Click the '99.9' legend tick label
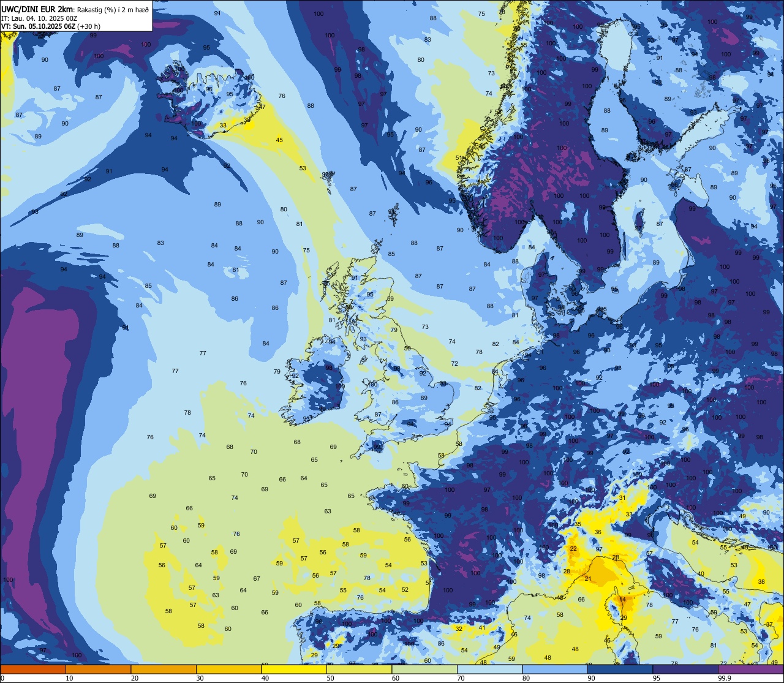Viewport: 784px width, 683px height. coord(725,679)
